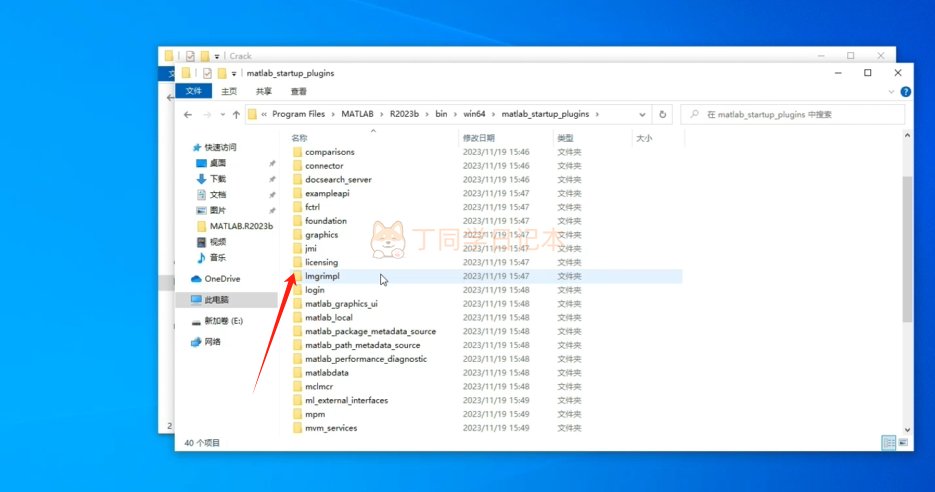This screenshot has width=935, height=492.
Task: Click the Back navigation arrow
Action: point(187,114)
